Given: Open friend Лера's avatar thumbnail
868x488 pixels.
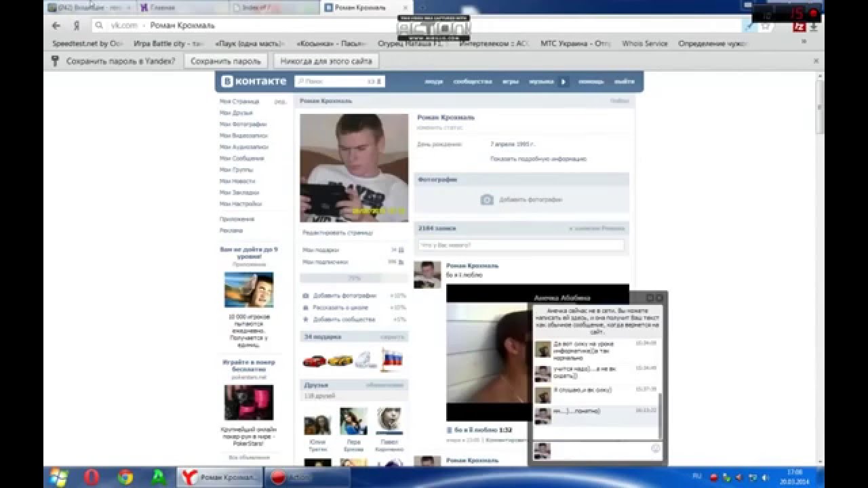Looking at the screenshot, I should (x=353, y=421).
